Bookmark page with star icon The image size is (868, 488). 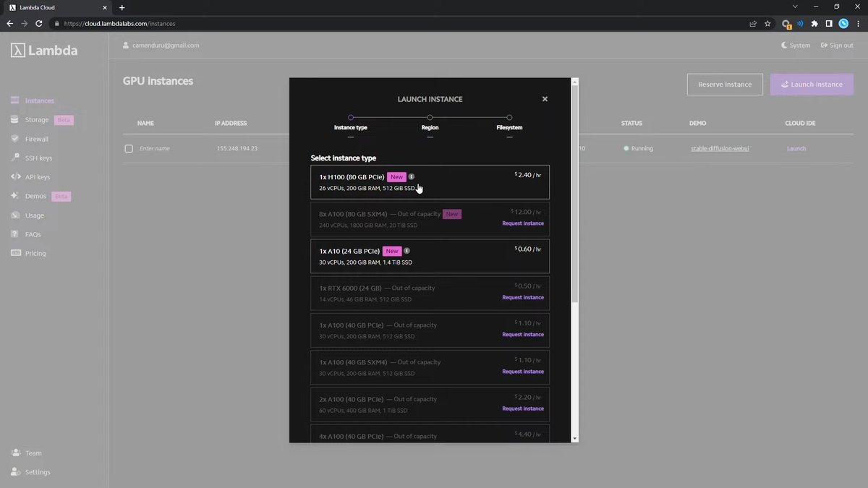767,23
